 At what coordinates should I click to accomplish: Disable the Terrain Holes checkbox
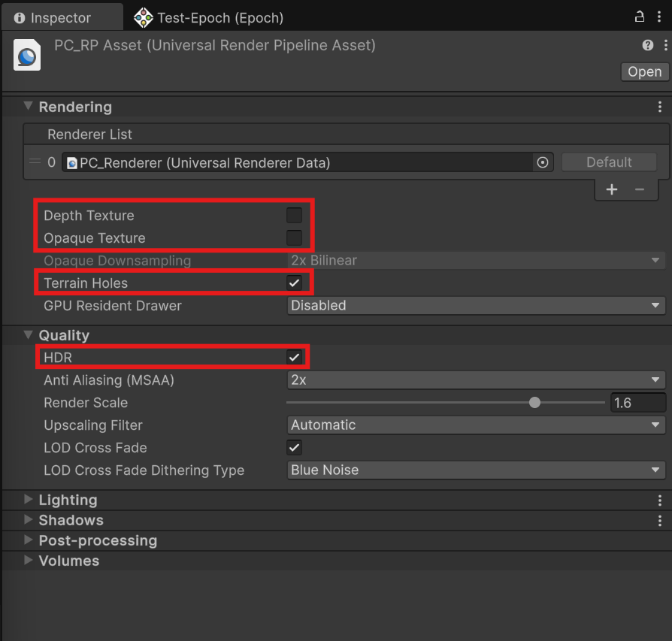click(x=294, y=283)
